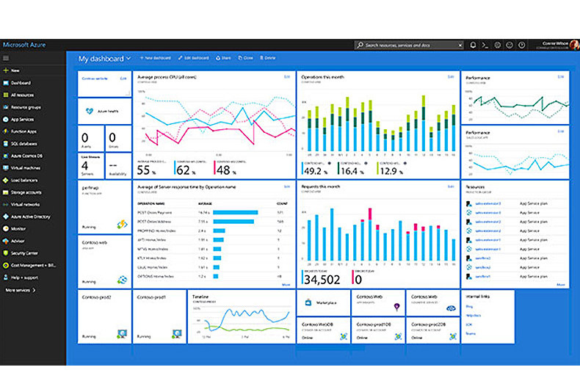580x392 pixels.
Task: Select the Security Center shield icon
Action: click(6, 253)
